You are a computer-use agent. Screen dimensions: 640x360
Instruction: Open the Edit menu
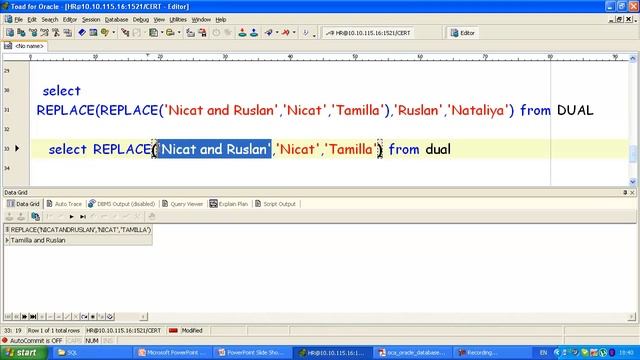(32, 20)
